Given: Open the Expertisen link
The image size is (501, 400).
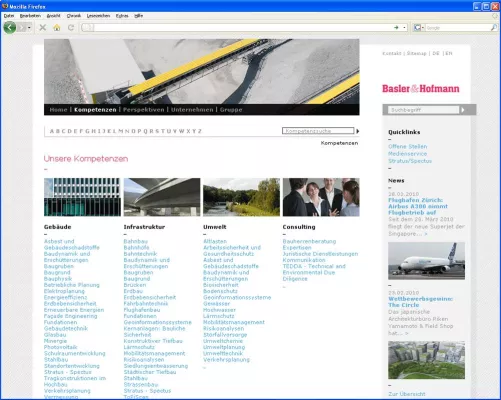Looking at the screenshot, I should point(297,248).
